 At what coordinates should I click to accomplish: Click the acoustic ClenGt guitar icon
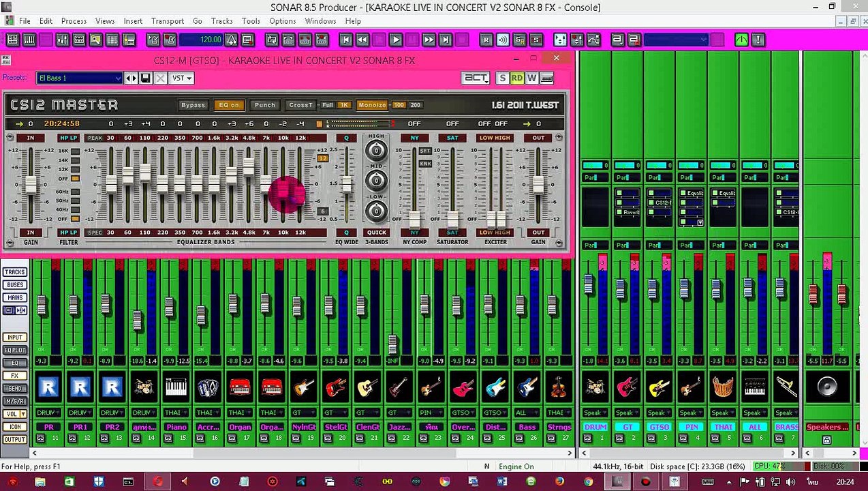(367, 388)
